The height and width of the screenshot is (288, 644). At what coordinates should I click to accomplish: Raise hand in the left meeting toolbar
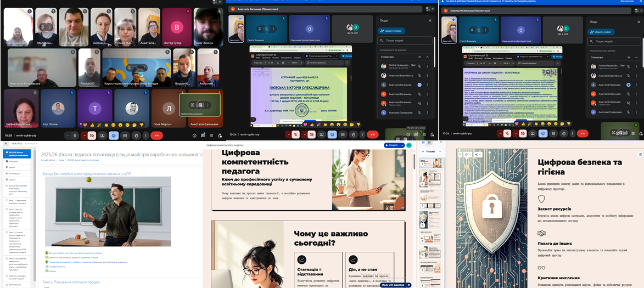[136, 135]
